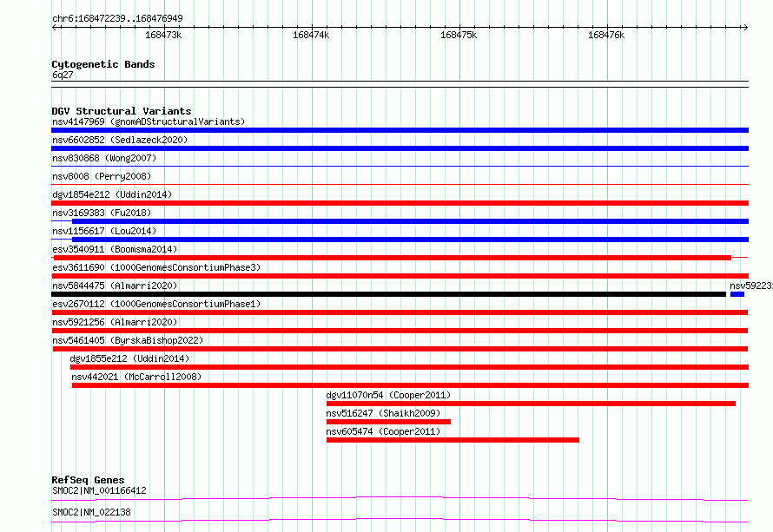
Task: Open nsv5844475 (Almarri2020) variant label
Action: pos(115,286)
